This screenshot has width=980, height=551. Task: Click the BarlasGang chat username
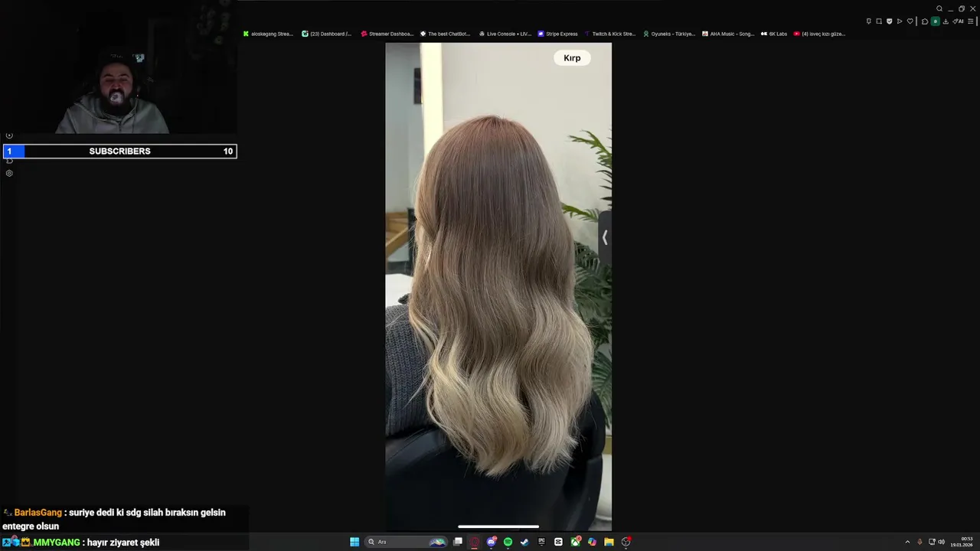38,513
